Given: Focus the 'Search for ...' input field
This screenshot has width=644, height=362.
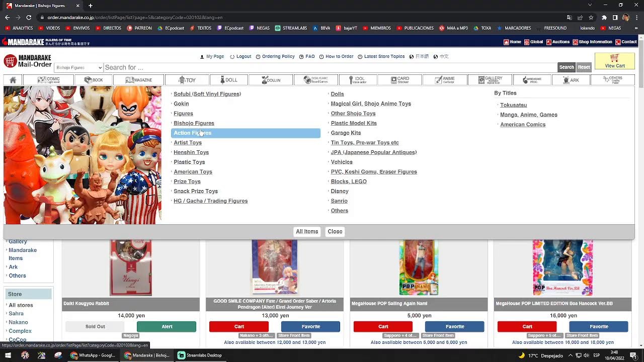Looking at the screenshot, I should (x=330, y=67).
